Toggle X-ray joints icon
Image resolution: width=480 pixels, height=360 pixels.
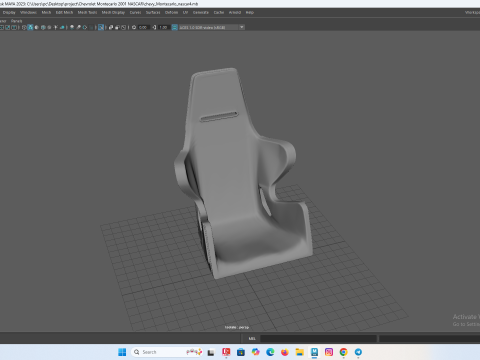pyautogui.click(x=123, y=27)
